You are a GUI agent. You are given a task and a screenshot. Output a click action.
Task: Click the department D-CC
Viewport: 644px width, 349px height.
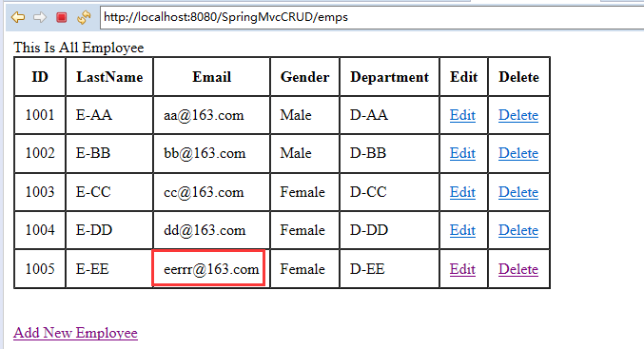pyautogui.click(x=368, y=192)
